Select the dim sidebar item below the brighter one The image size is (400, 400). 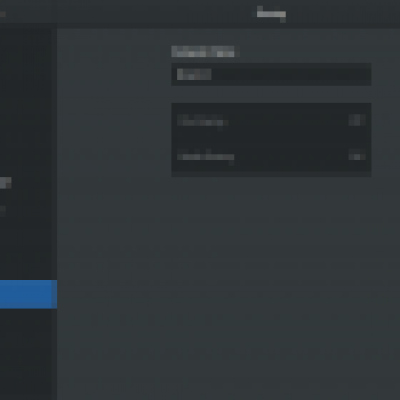[x=3, y=211]
